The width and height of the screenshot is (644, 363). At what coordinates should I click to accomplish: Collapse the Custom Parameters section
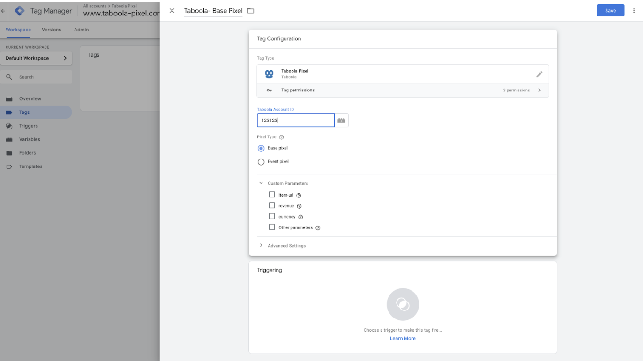(x=261, y=183)
